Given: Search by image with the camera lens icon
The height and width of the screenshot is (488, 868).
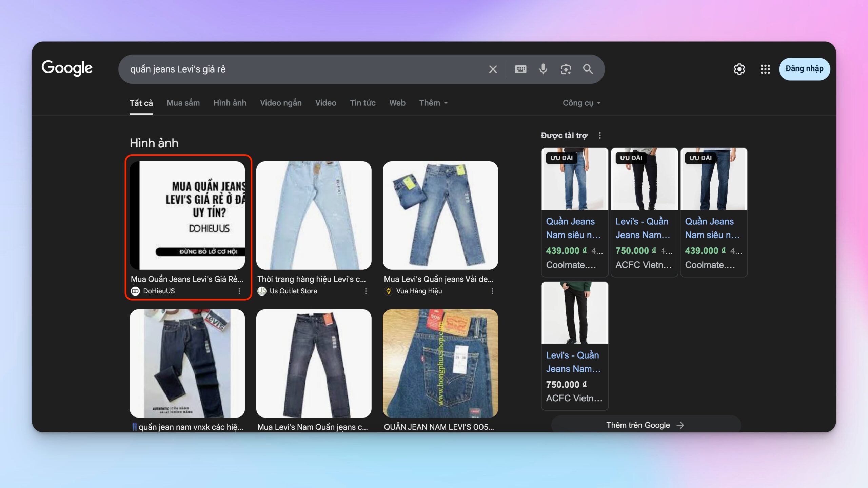Looking at the screenshot, I should [x=566, y=69].
